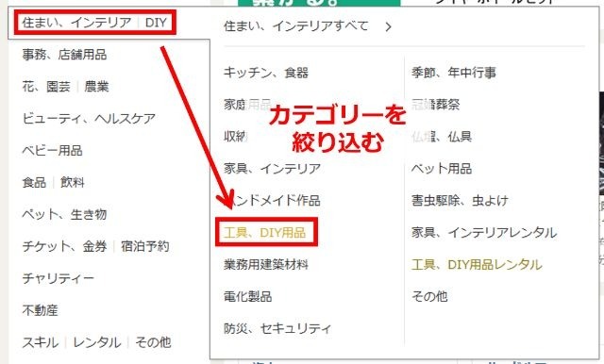
Task: Choose the 工具、DIY用品レンタル subcategory
Action: [477, 264]
